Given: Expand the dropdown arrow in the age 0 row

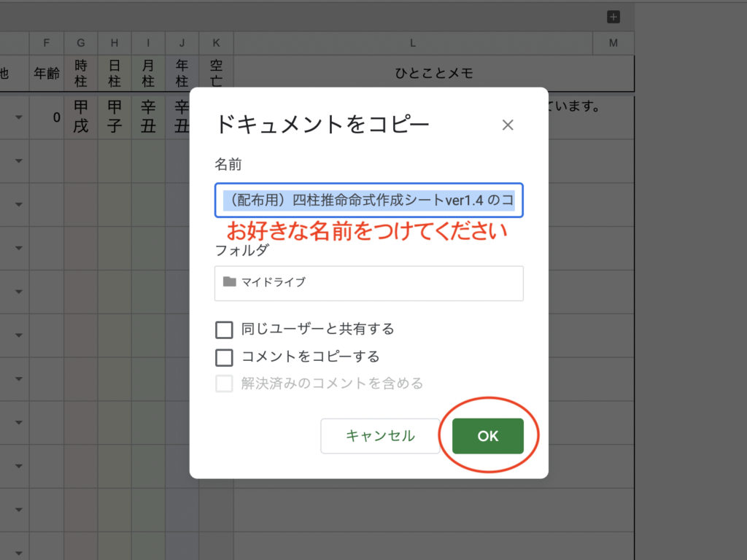Looking at the screenshot, I should (18, 117).
